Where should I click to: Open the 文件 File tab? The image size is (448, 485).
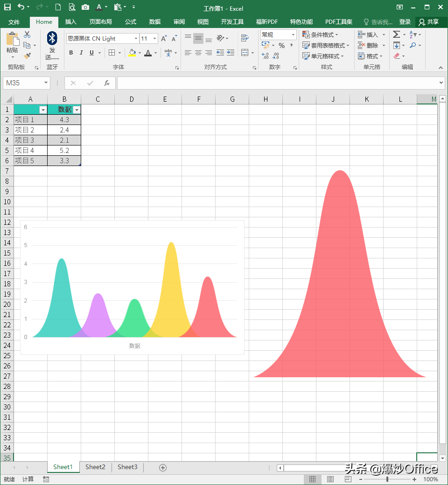(14, 22)
